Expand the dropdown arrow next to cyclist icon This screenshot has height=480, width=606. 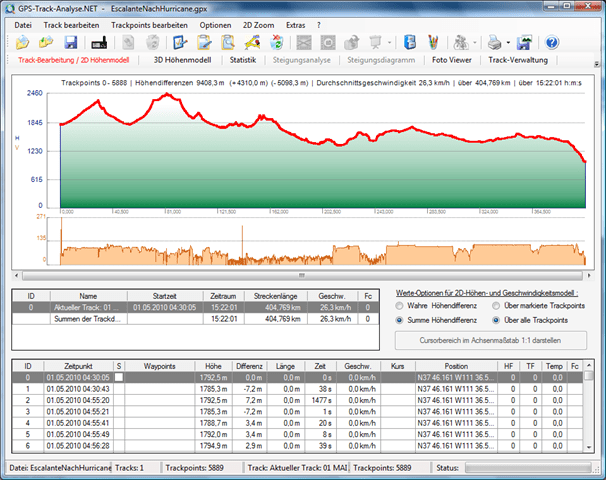point(474,43)
